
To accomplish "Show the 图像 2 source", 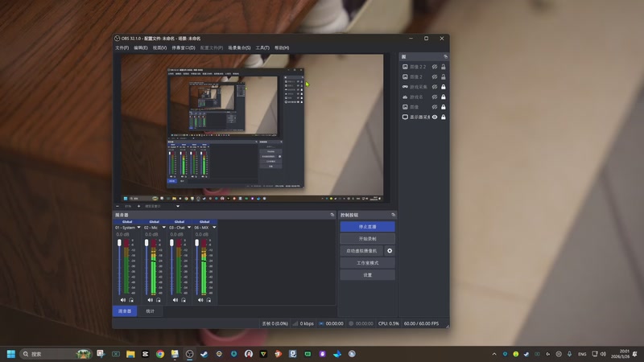I will (x=435, y=76).
